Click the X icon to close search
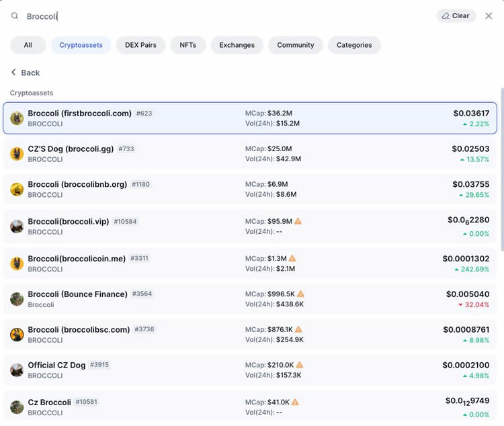Screen dimensions: 504x426 point(489,16)
